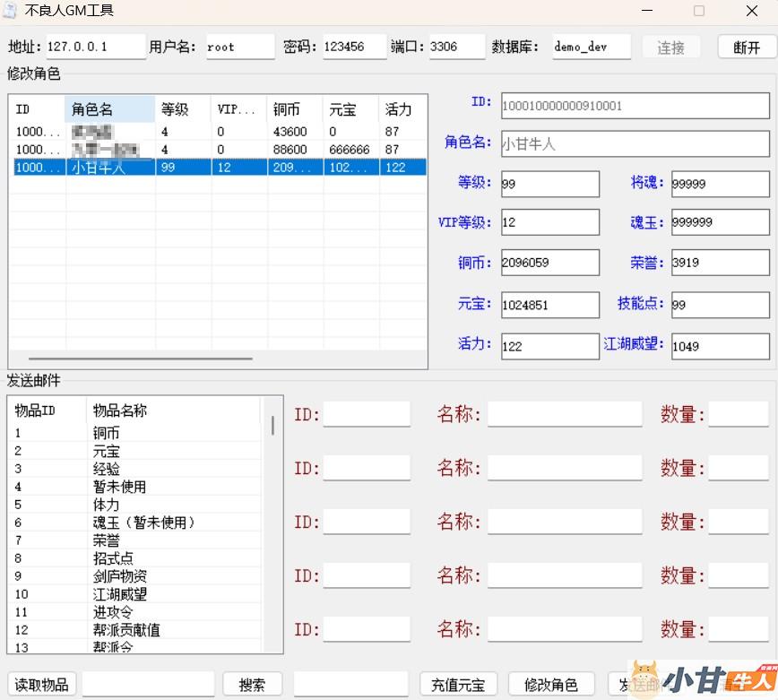Click into the 数据库 database field
The width and height of the screenshot is (778, 700).
click(x=591, y=47)
